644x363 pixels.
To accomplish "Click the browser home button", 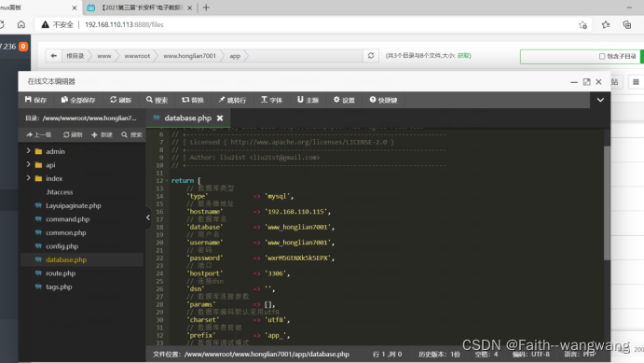I will (x=21, y=24).
